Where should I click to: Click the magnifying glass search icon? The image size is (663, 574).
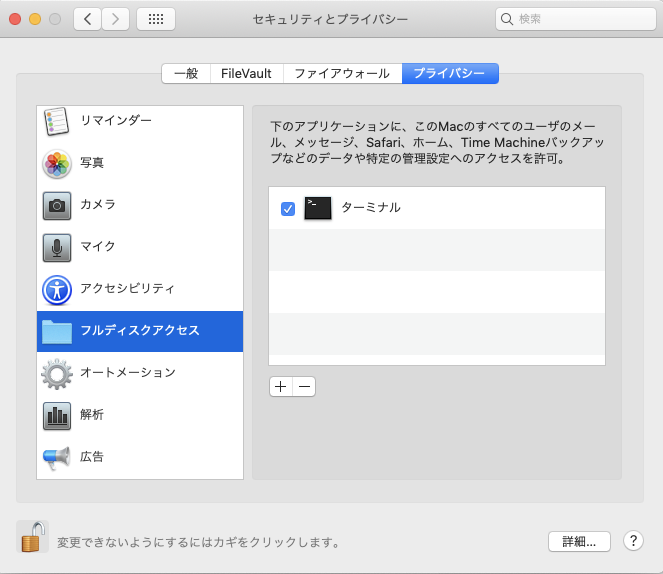507,19
